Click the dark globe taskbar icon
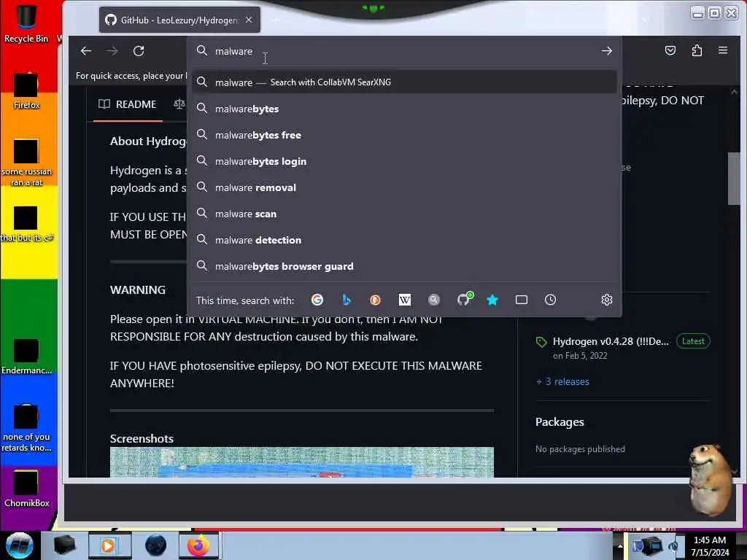747x560 pixels. [155, 545]
